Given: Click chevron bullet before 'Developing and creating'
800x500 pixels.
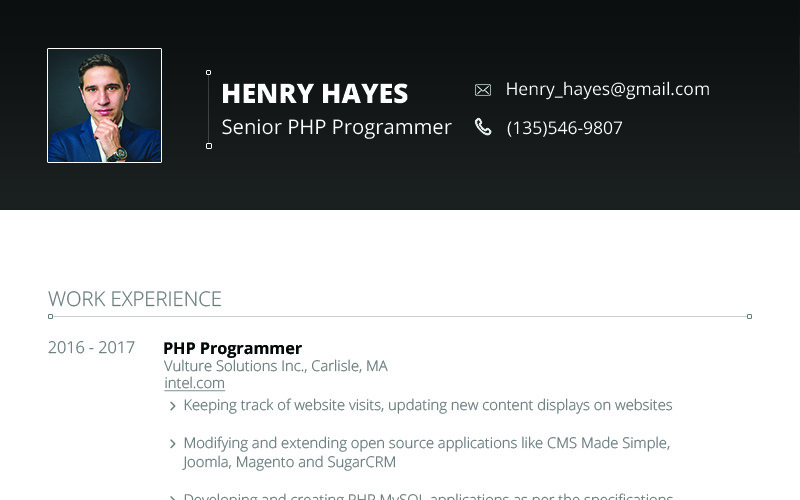Looking at the screenshot, I should [173, 497].
